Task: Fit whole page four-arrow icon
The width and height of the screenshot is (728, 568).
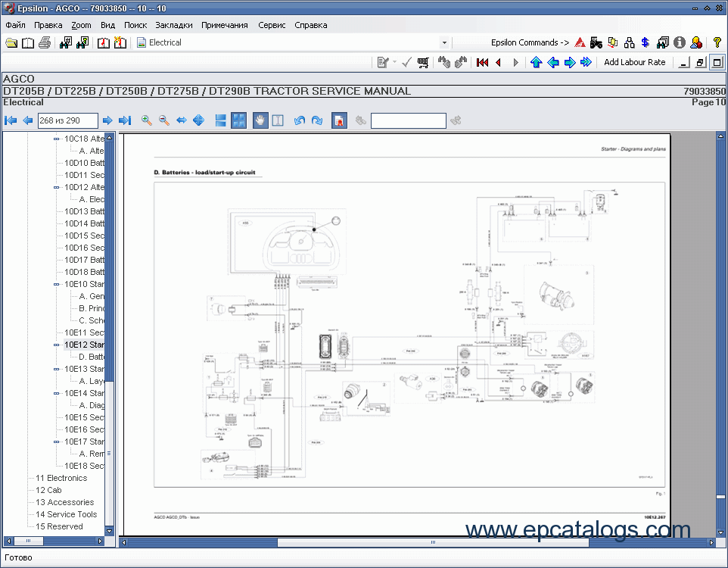Action: 198,121
